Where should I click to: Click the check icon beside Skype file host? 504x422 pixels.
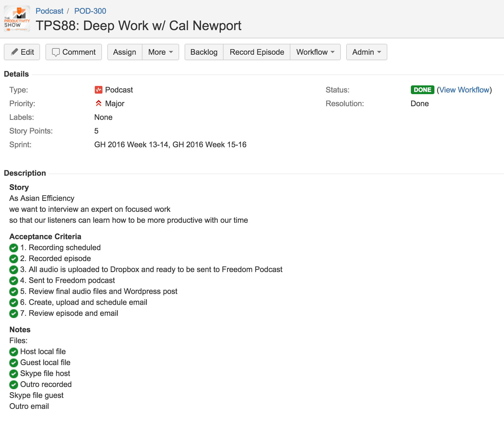(14, 374)
